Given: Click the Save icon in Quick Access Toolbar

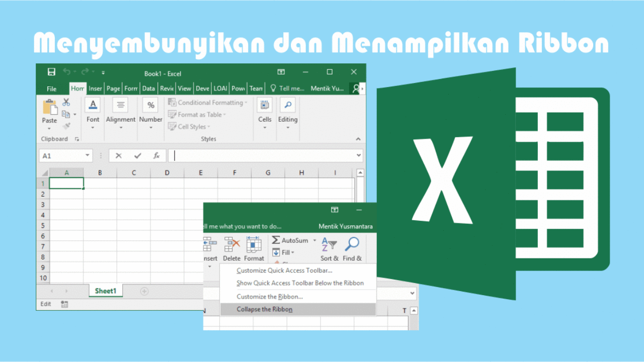Looking at the screenshot, I should tap(51, 72).
